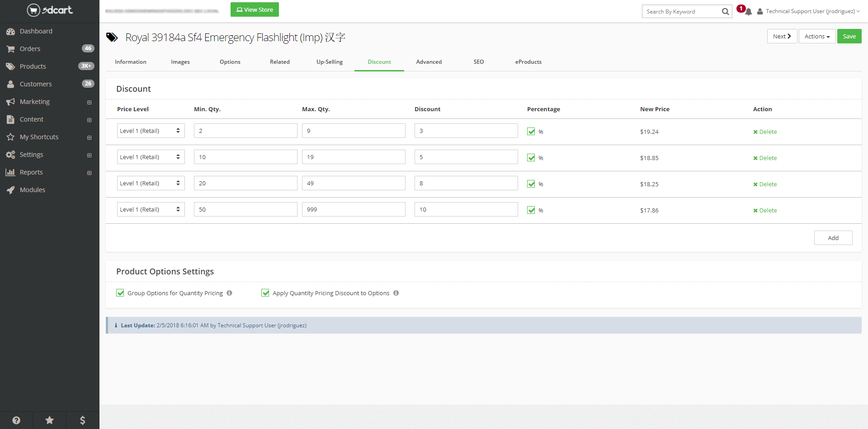The width and height of the screenshot is (868, 429).
Task: Click info icon beside Apply Quantity Pricing Discount
Action: pos(396,293)
